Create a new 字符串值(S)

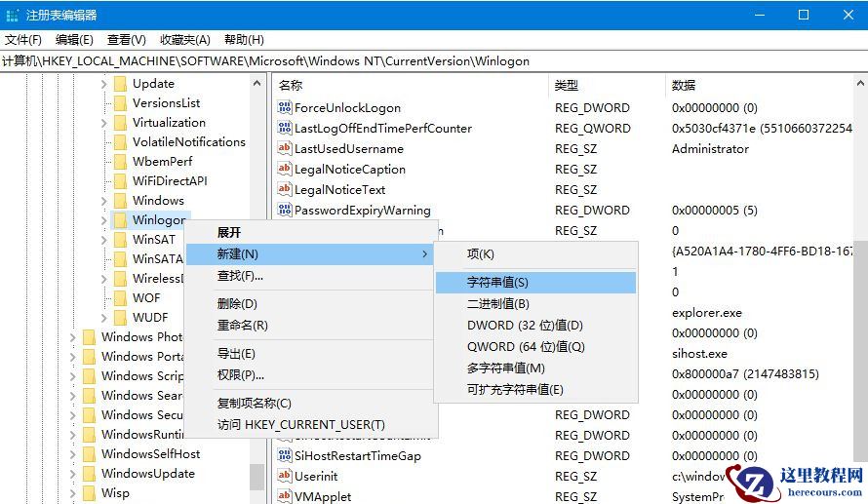point(535,282)
